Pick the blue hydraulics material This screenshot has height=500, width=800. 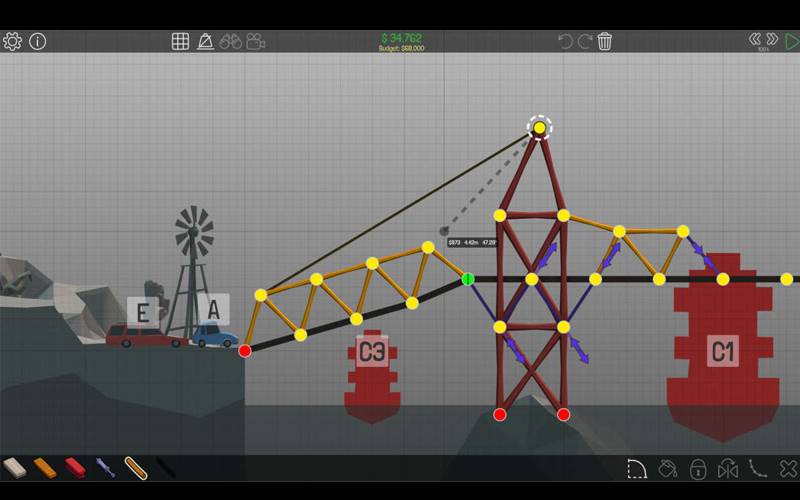tap(105, 467)
